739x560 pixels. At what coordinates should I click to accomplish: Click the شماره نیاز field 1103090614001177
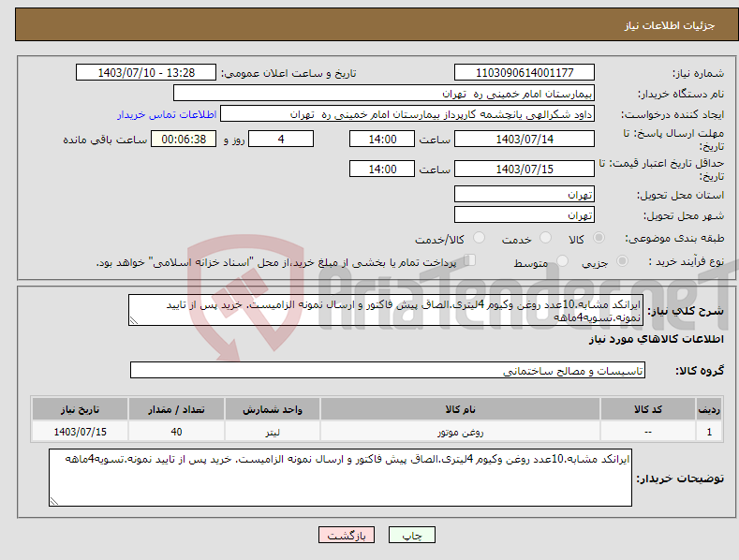coord(525,73)
